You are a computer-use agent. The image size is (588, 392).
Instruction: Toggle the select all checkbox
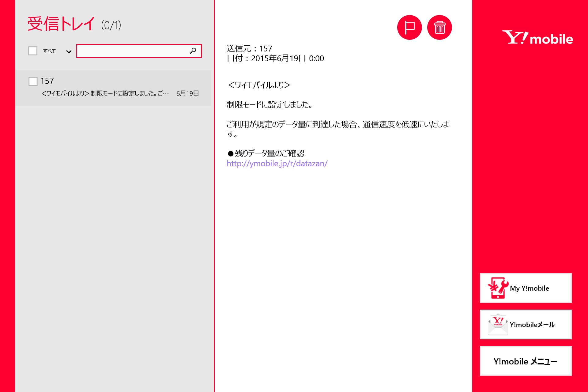tap(33, 51)
